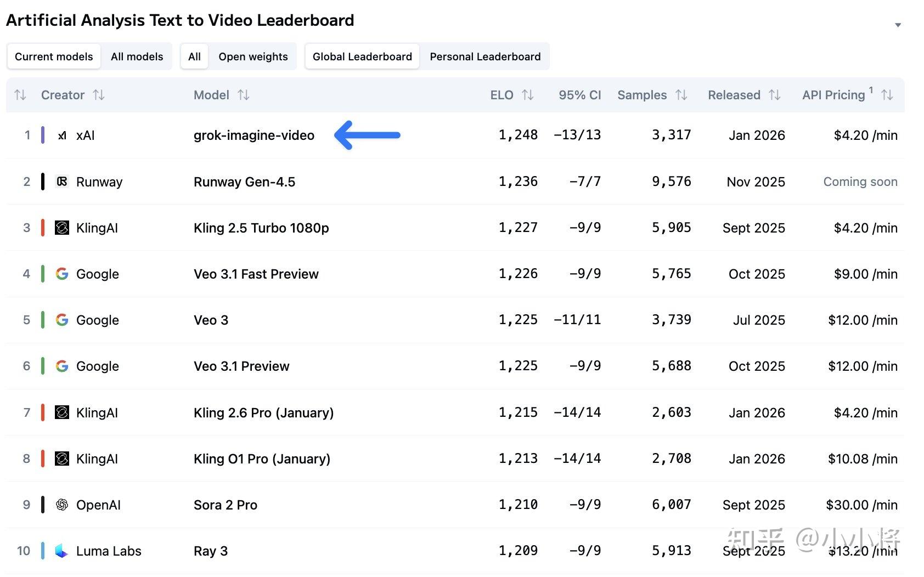This screenshot has width=924, height=577.
Task: Switch to Current models view
Action: [x=54, y=56]
